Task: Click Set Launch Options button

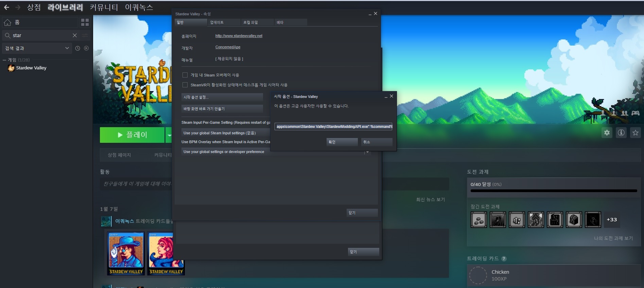Action: pyautogui.click(x=222, y=97)
